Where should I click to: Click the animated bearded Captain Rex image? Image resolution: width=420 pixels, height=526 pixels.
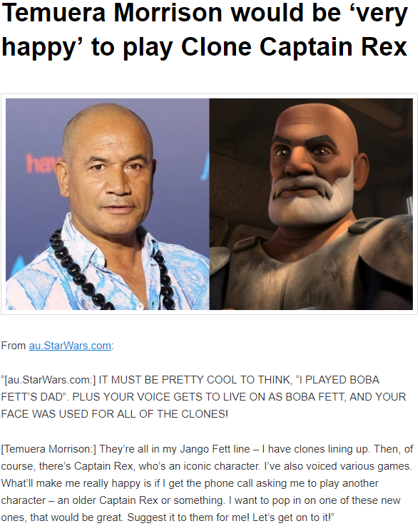311,204
